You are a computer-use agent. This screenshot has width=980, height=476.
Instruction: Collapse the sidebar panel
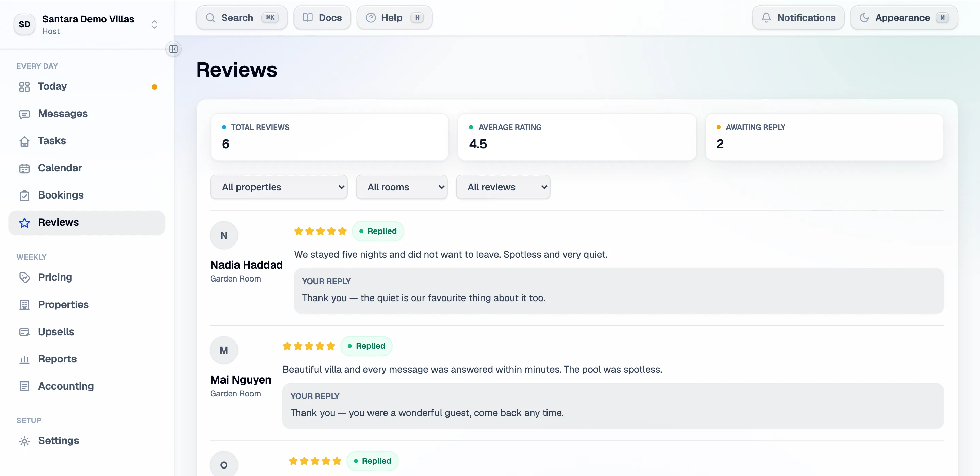click(x=174, y=49)
